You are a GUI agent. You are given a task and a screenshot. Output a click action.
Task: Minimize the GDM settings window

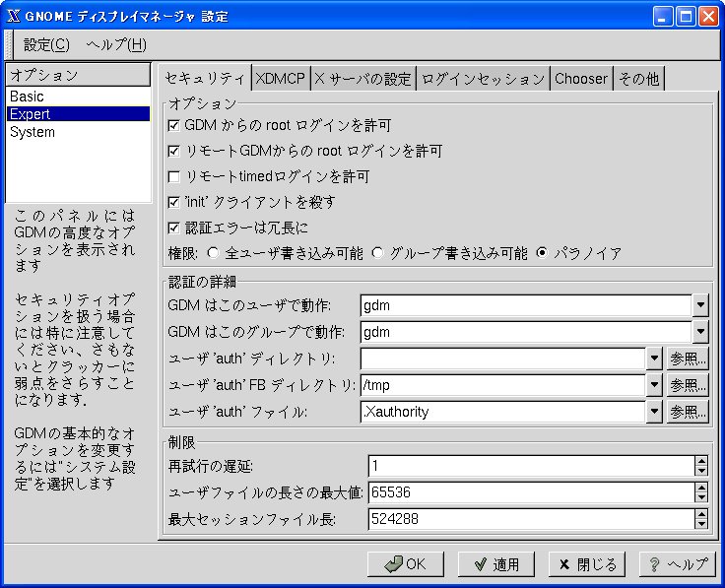(663, 17)
